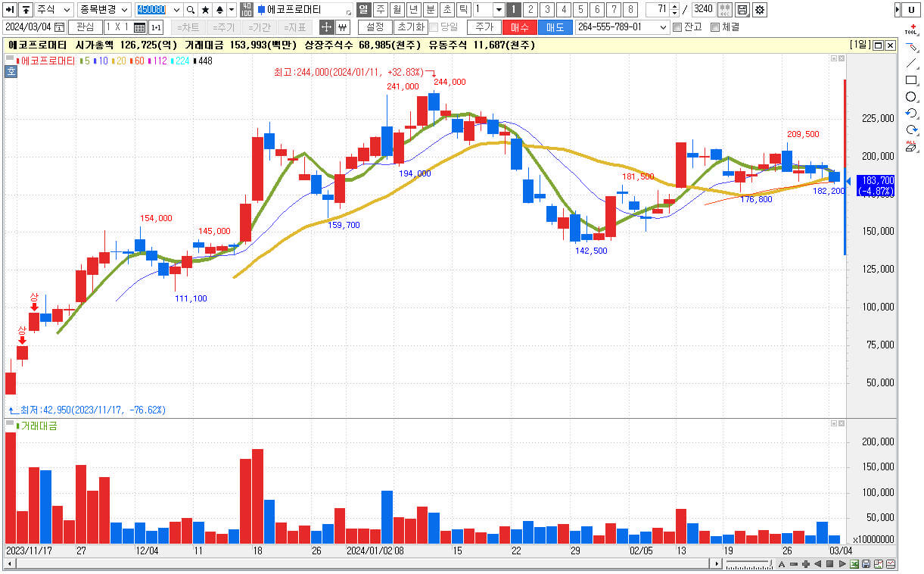
Task: Click the zoom-in plus icon in bottom bar
Action: click(x=806, y=564)
